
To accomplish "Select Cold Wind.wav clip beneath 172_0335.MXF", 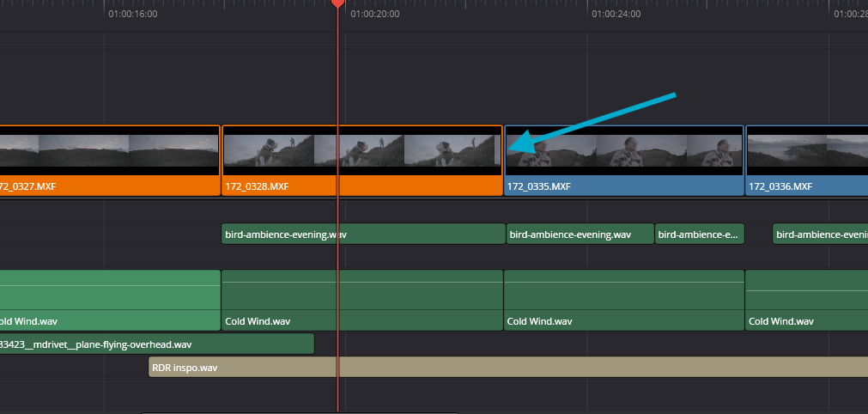I will pos(623,300).
